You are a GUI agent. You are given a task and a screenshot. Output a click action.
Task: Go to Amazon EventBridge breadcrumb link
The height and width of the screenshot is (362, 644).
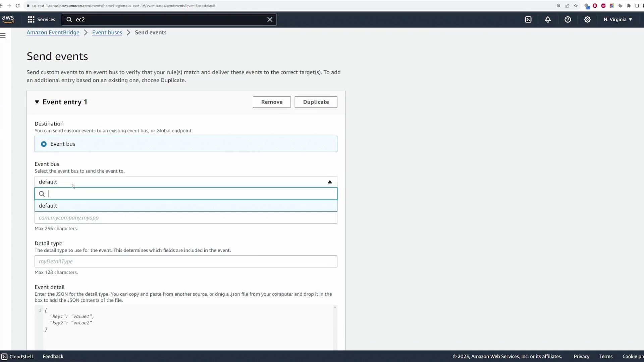pos(53,33)
